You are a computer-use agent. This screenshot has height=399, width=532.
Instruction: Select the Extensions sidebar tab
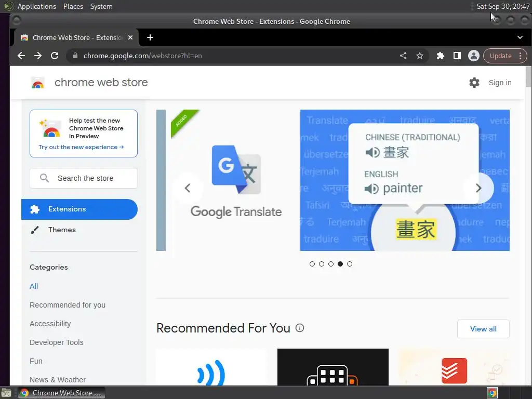point(79,209)
